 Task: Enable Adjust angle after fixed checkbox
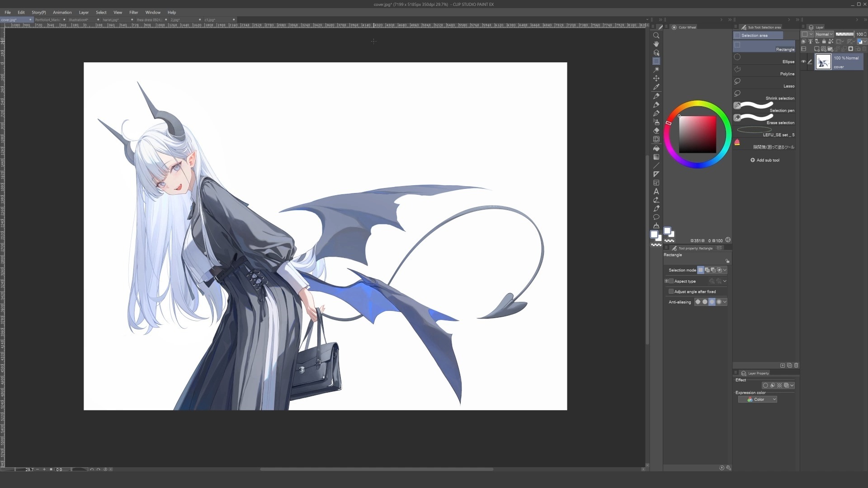pos(671,291)
